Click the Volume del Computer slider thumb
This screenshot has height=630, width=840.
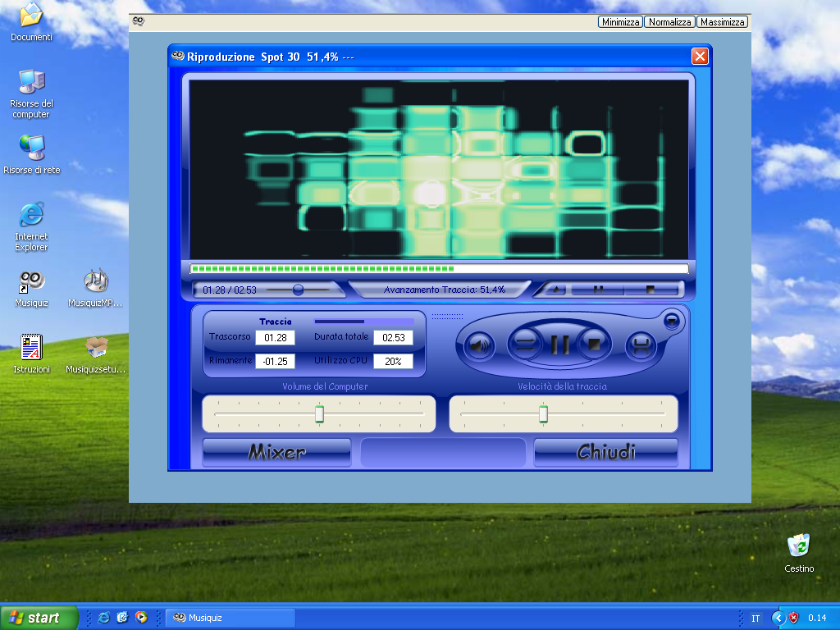[320, 414]
